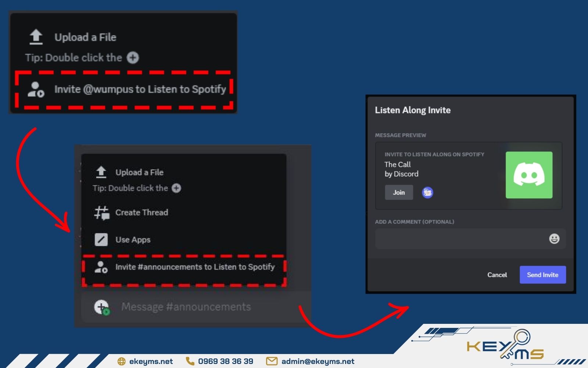Image resolution: width=588 pixels, height=368 pixels.
Task: Click the Discord album art thumbnail
Action: tap(528, 175)
